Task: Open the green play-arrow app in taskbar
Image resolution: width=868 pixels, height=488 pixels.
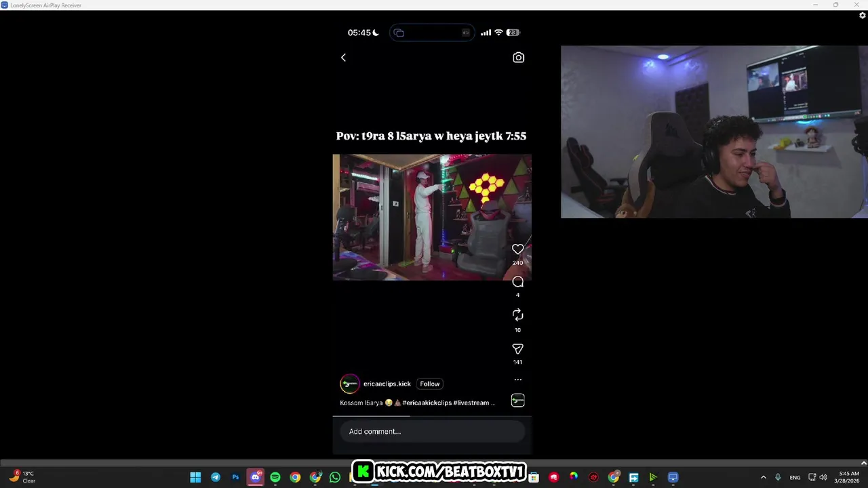Action: [x=653, y=477]
